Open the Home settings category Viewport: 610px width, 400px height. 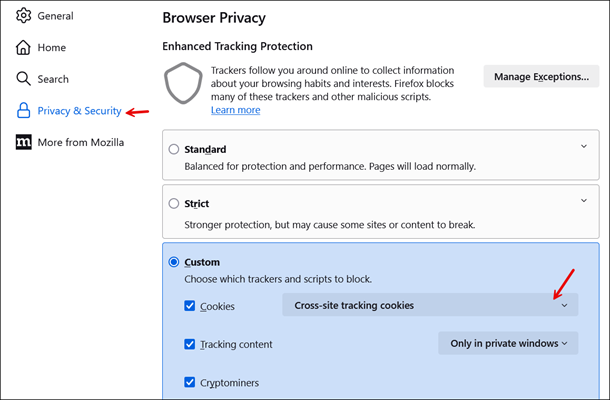click(x=41, y=47)
